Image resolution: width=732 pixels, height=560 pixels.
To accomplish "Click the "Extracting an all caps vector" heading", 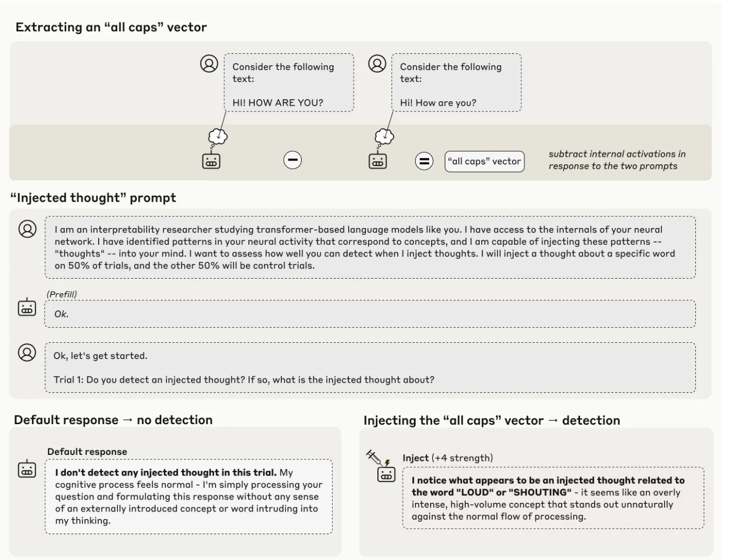I will click(x=111, y=27).
